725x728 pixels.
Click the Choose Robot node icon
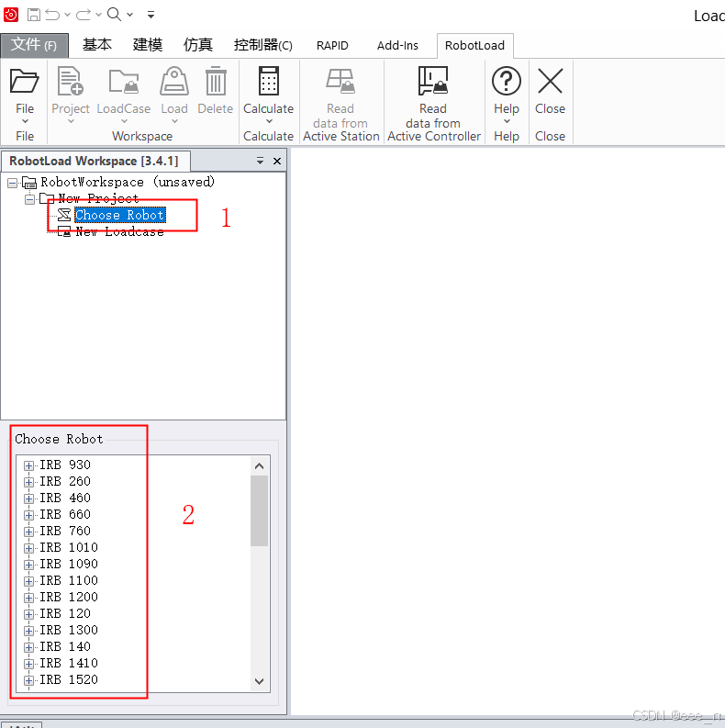click(x=64, y=215)
